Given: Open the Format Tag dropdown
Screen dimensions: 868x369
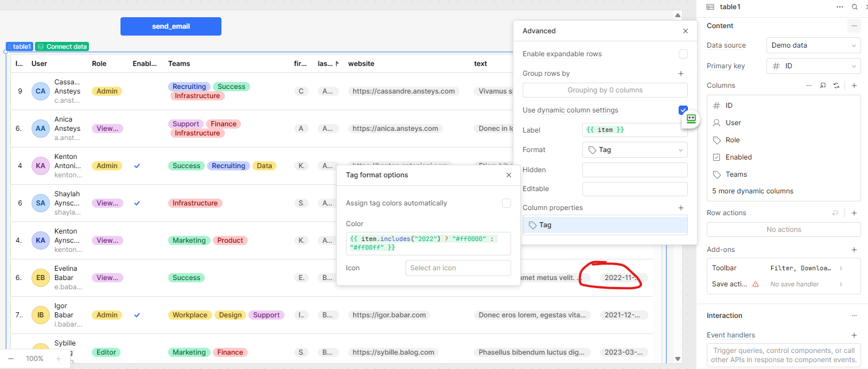Looking at the screenshot, I should coord(635,150).
